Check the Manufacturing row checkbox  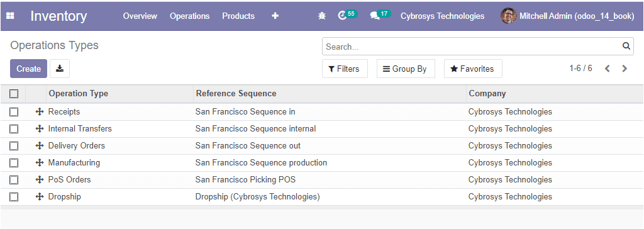(14, 163)
